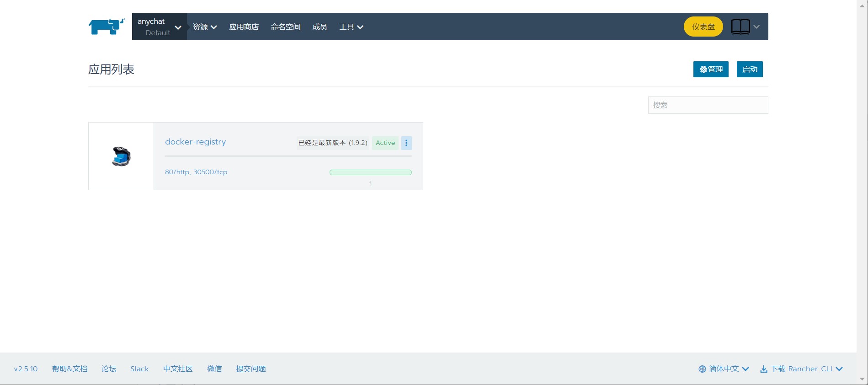The width and height of the screenshot is (868, 385).
Task: Open the 中文社区 link
Action: 178,369
